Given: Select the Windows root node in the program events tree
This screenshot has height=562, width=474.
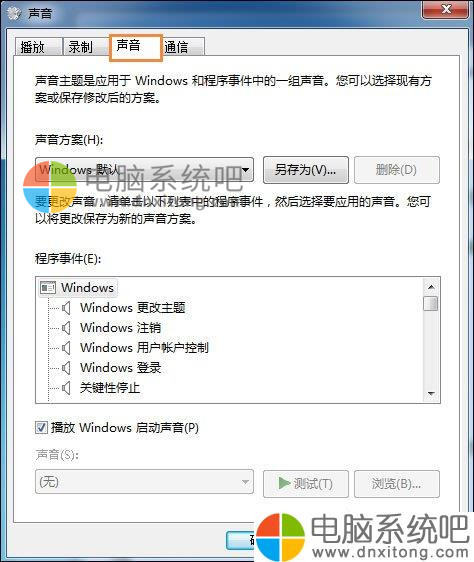Looking at the screenshot, I should tap(87, 288).
